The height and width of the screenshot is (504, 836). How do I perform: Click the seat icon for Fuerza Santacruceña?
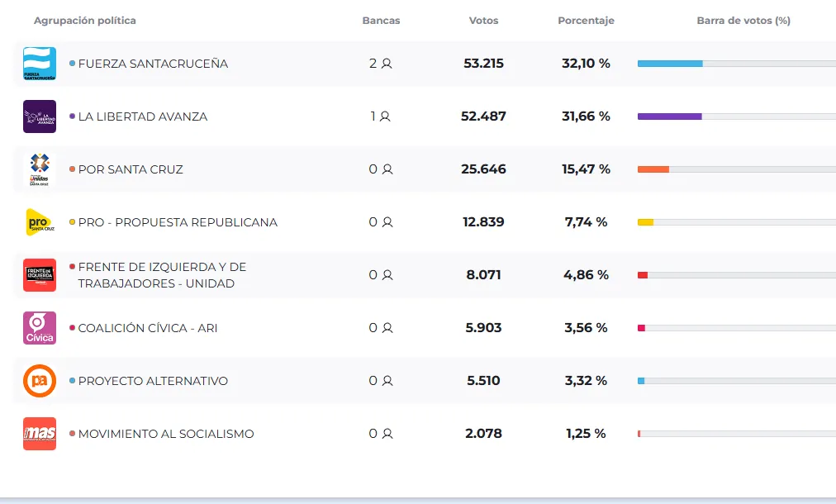[387, 64]
